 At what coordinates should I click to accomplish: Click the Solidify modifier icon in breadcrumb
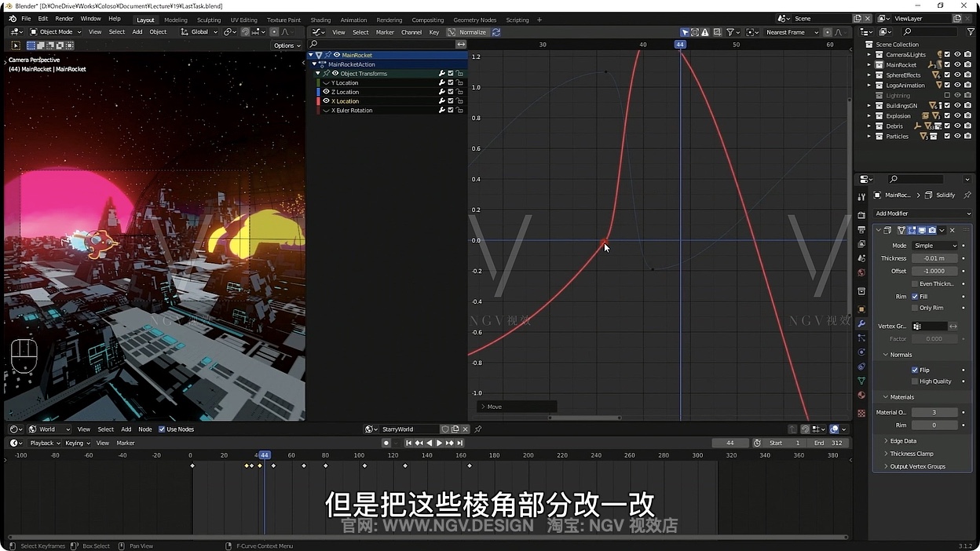click(x=928, y=195)
